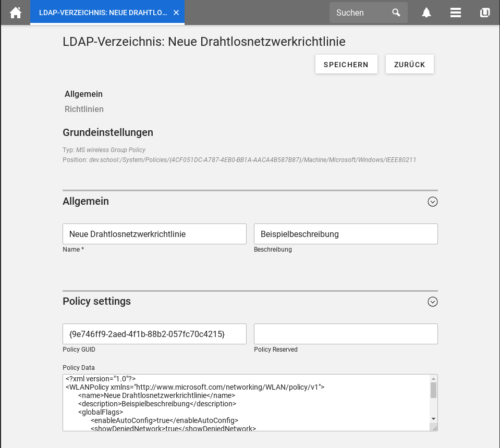Click the Policy GUID field
This screenshot has height=448, width=500.
pos(154,334)
